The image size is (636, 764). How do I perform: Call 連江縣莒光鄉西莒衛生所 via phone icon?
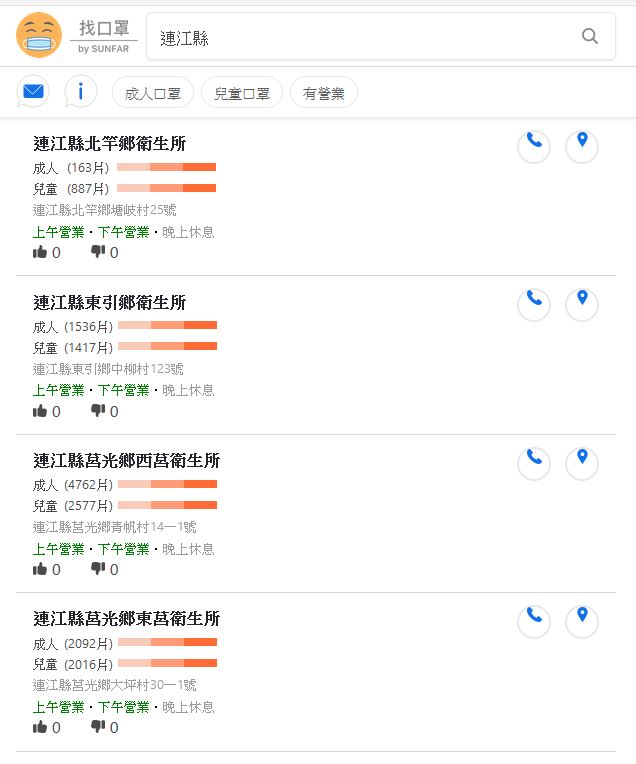coord(534,462)
